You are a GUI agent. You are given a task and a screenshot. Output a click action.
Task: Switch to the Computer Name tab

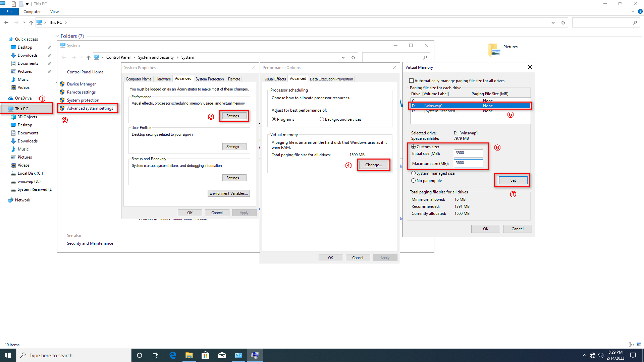tap(139, 79)
